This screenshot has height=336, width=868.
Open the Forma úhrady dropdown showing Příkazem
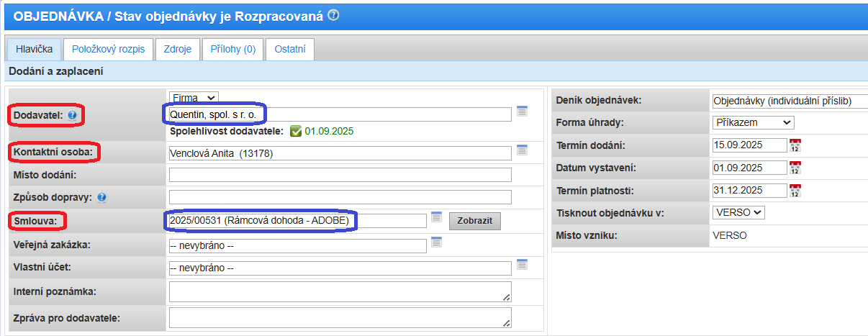[753, 122]
